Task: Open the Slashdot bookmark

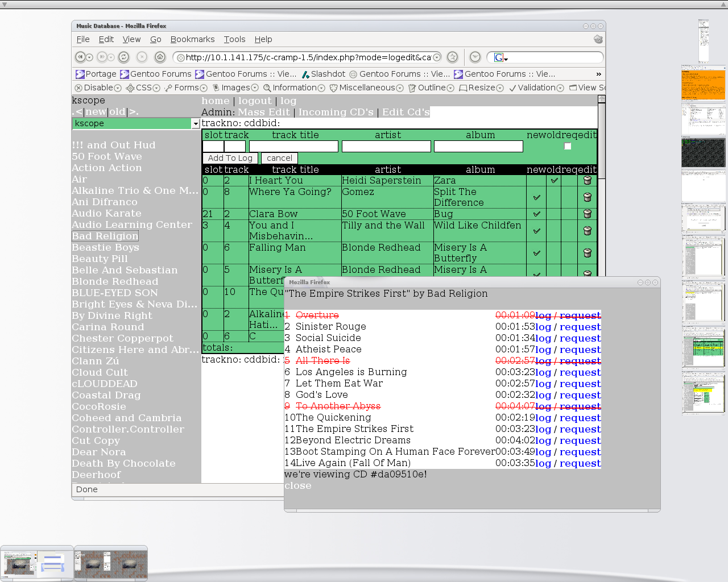Action: coord(323,74)
